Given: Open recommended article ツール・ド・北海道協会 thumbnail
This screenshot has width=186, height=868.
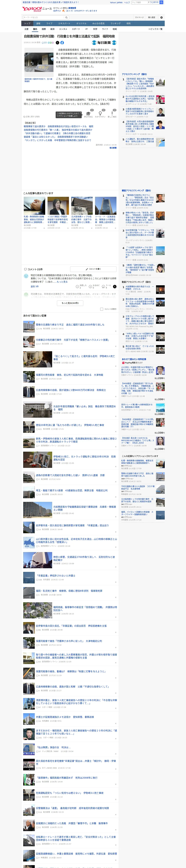Looking at the screenshot, I should coord(106,206).
